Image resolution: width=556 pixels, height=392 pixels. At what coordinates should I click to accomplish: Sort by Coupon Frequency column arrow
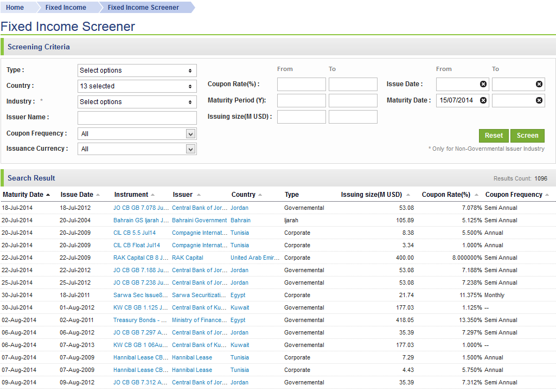[x=547, y=195]
